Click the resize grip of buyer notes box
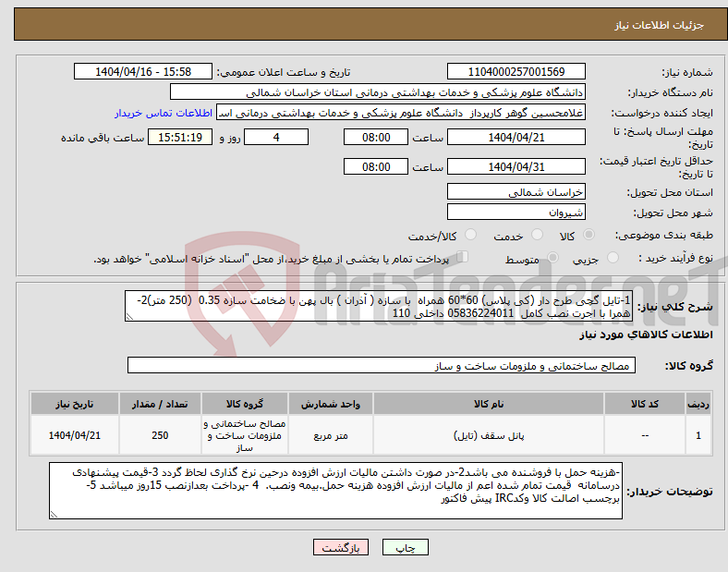This screenshot has height=572, width=728. click(x=54, y=515)
